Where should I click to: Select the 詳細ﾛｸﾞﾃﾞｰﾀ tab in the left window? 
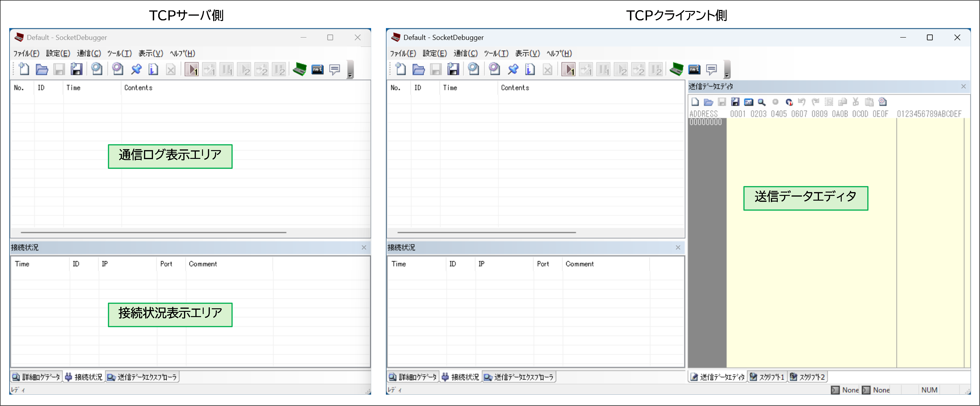36,377
